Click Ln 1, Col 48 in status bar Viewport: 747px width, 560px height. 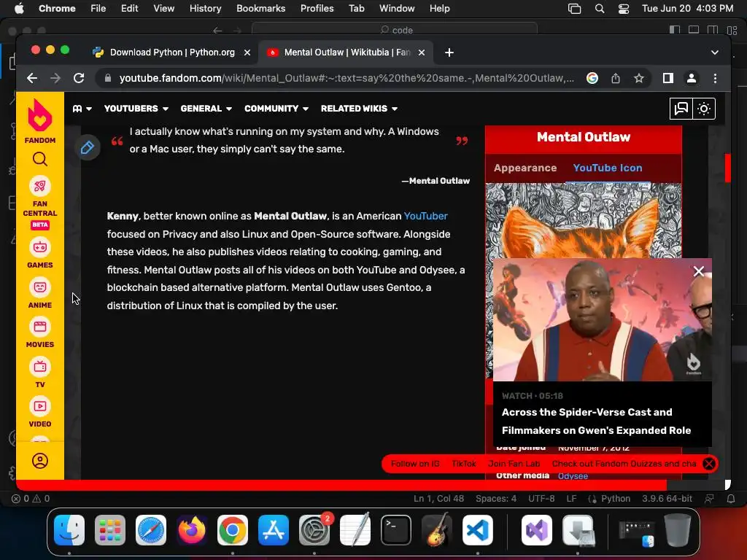point(438,499)
